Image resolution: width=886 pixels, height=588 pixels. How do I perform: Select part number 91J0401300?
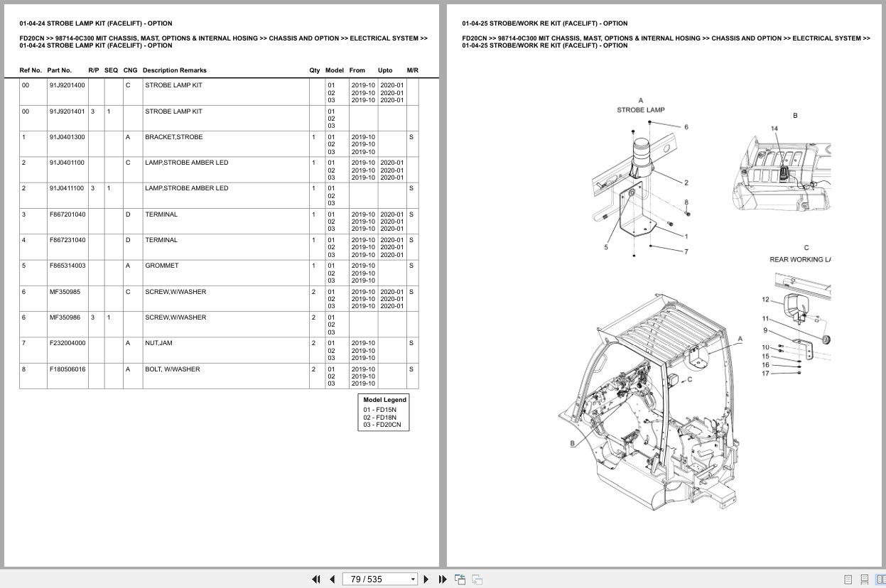(x=67, y=137)
